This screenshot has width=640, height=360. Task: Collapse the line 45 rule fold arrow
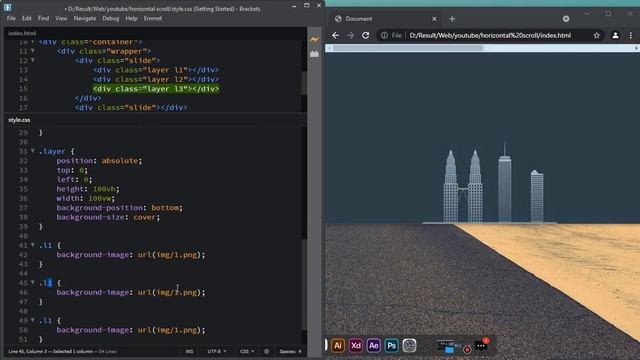click(x=33, y=282)
